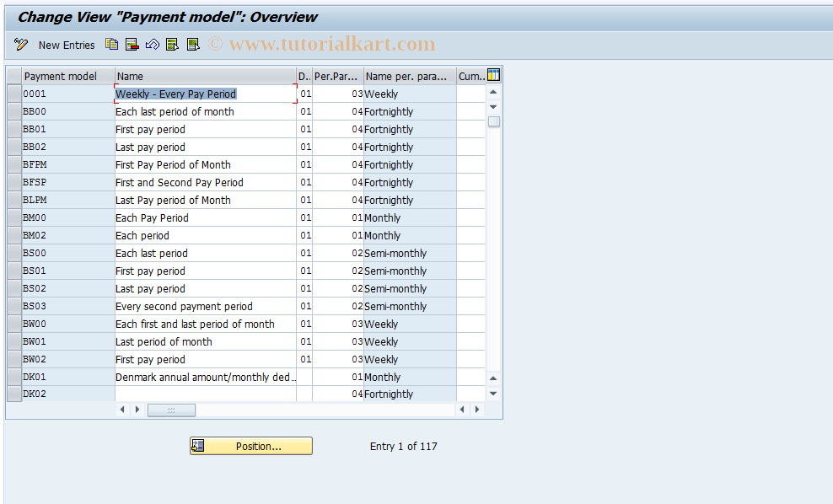Click the Copy As toolbar icon
This screenshot has height=504, width=833.
tap(111, 45)
